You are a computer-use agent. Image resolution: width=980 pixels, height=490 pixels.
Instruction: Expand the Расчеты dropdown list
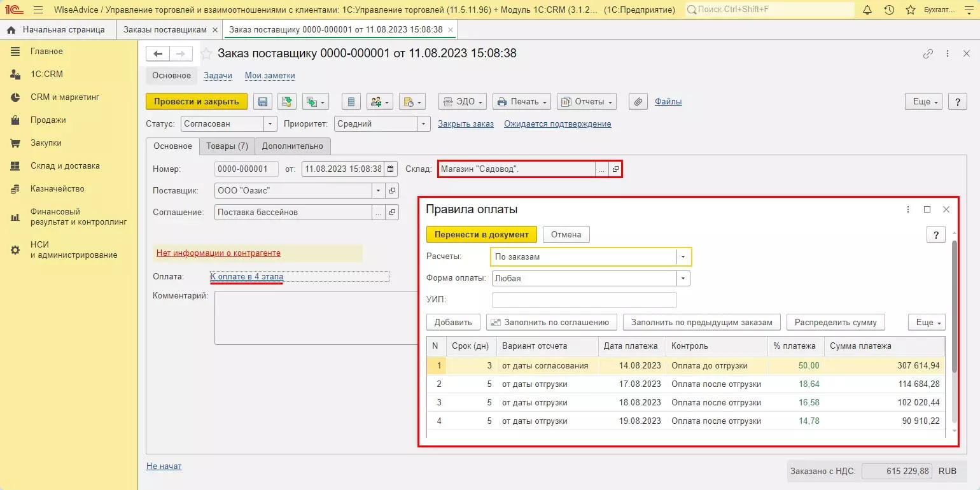tap(683, 257)
